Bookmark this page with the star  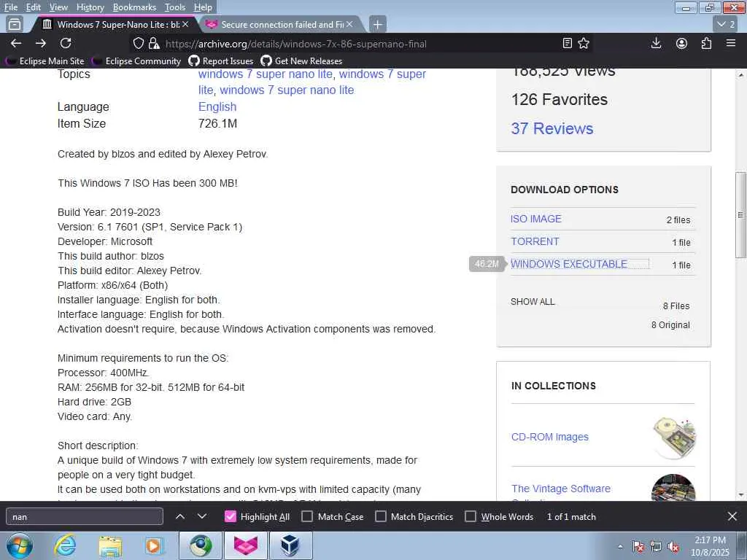[584, 43]
